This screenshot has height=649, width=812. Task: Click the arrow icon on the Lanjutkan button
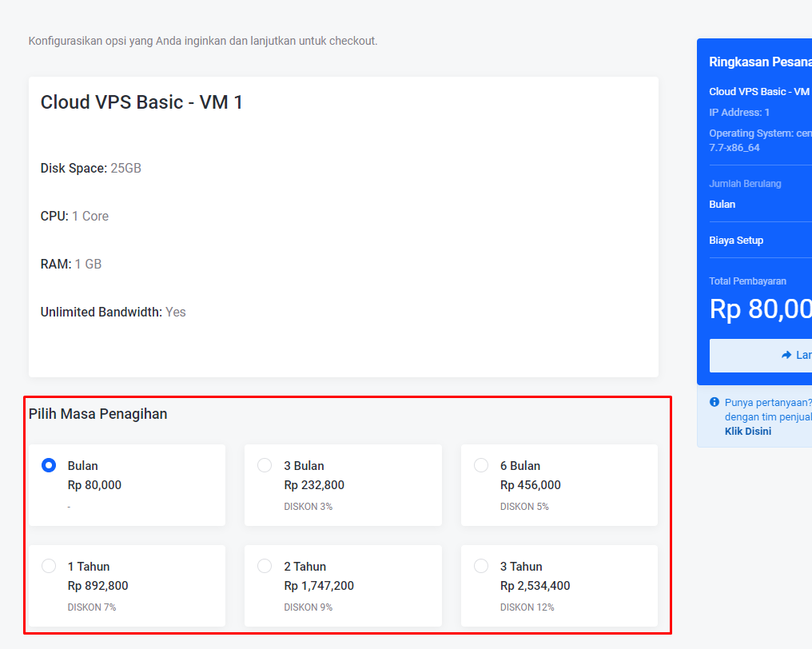point(786,355)
